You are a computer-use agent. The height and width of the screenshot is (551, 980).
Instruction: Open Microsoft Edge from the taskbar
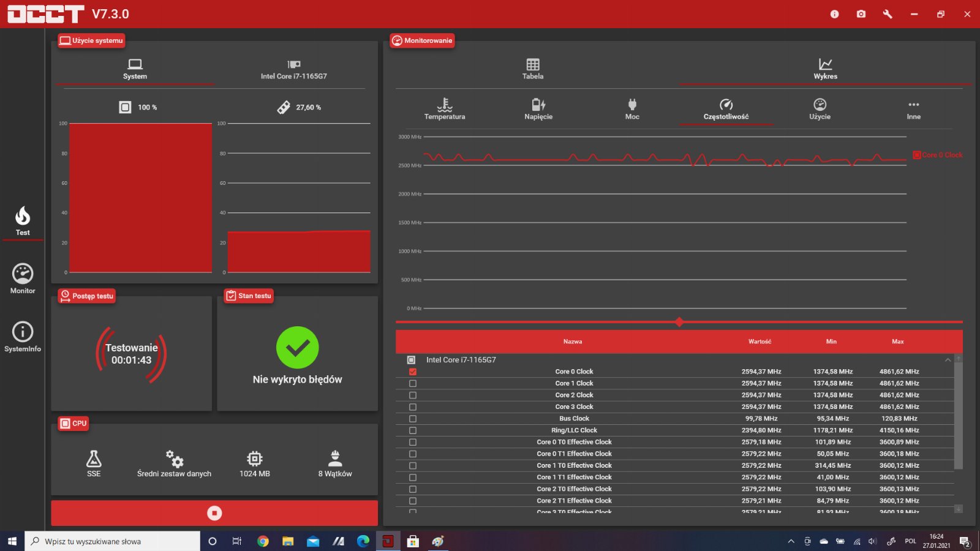click(x=363, y=541)
